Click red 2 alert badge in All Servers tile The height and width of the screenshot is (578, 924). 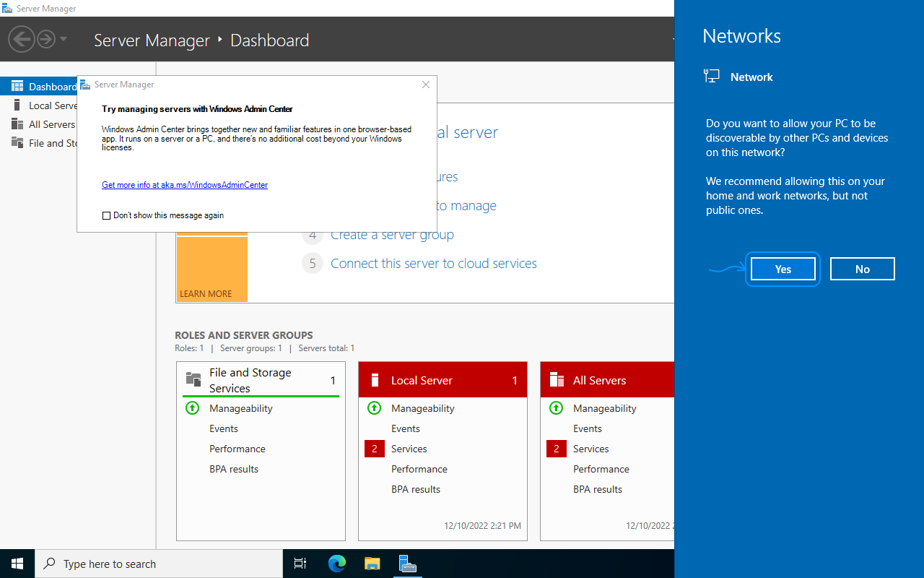coord(557,449)
